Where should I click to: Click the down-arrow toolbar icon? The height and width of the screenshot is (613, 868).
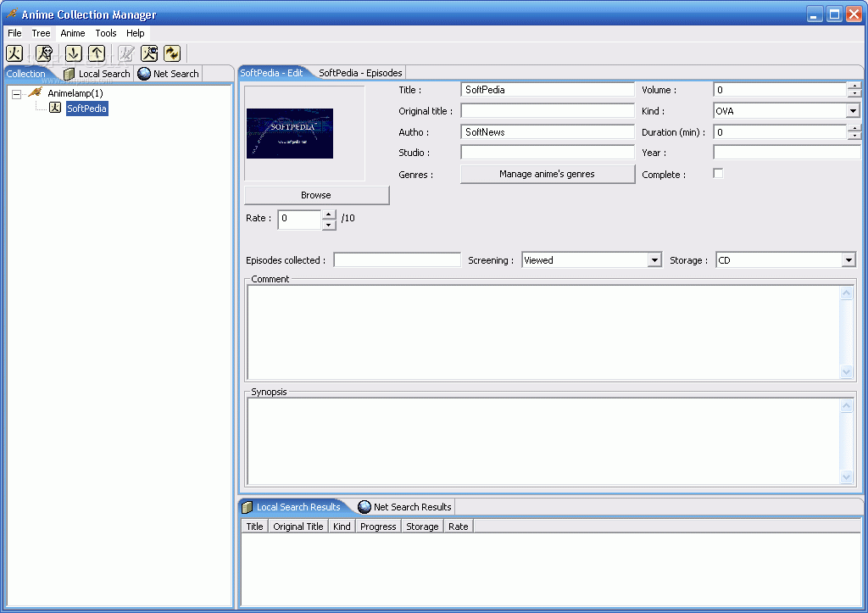tap(73, 53)
